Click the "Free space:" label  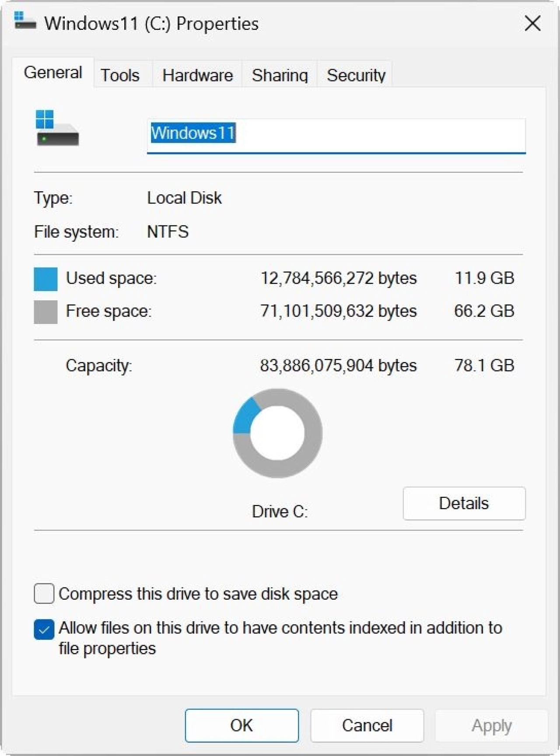pos(108,311)
